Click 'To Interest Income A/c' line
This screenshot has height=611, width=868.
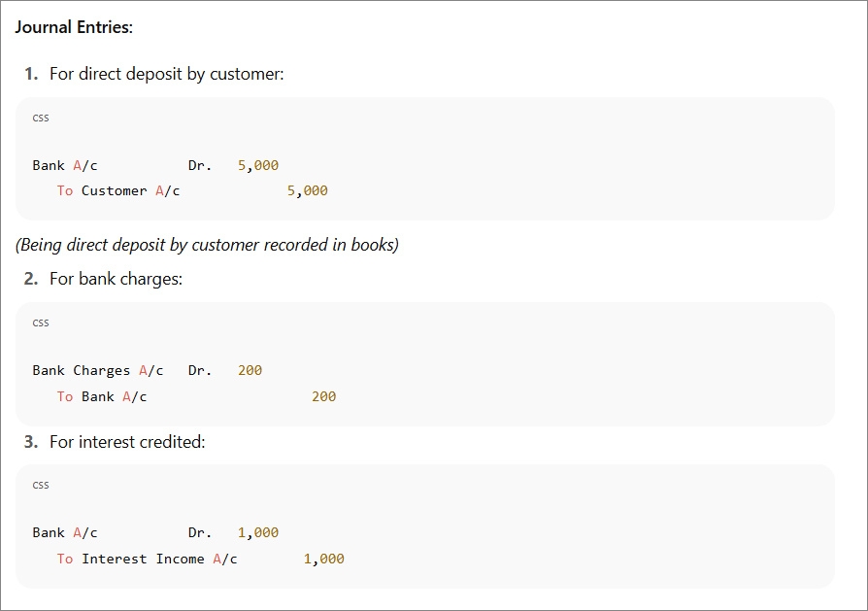(x=147, y=559)
